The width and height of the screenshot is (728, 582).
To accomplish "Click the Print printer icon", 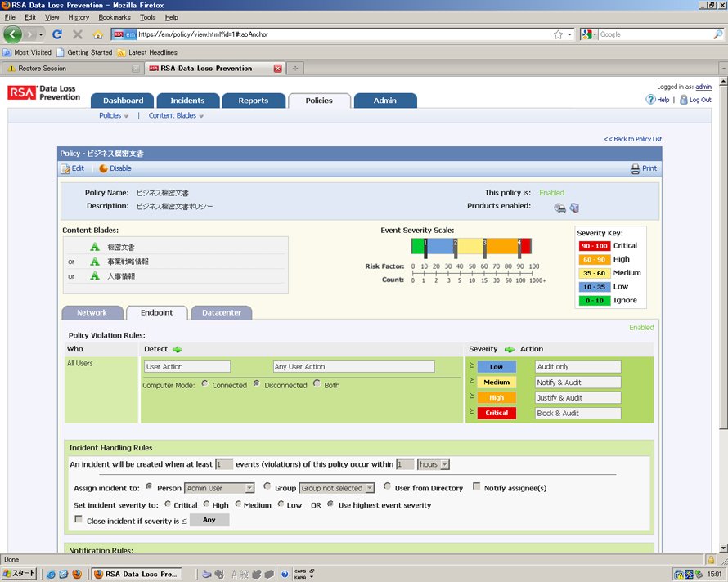I will click(635, 169).
